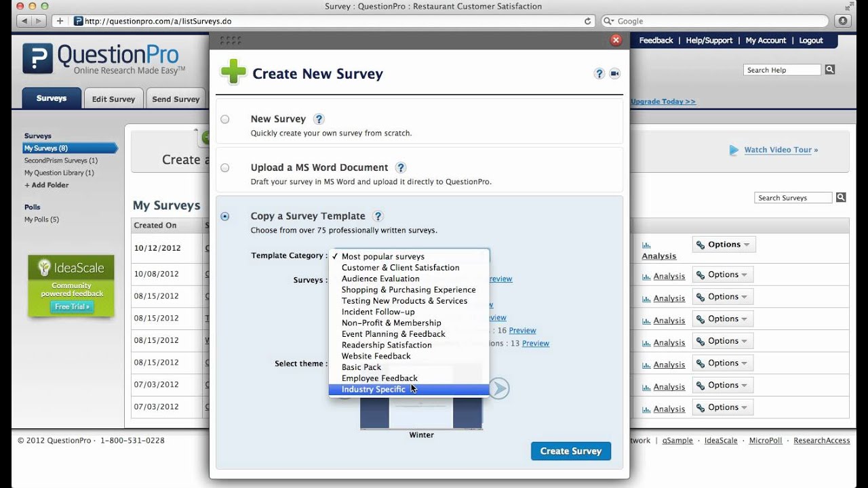
Task: Switch to the Send Survey tab
Action: 176,99
